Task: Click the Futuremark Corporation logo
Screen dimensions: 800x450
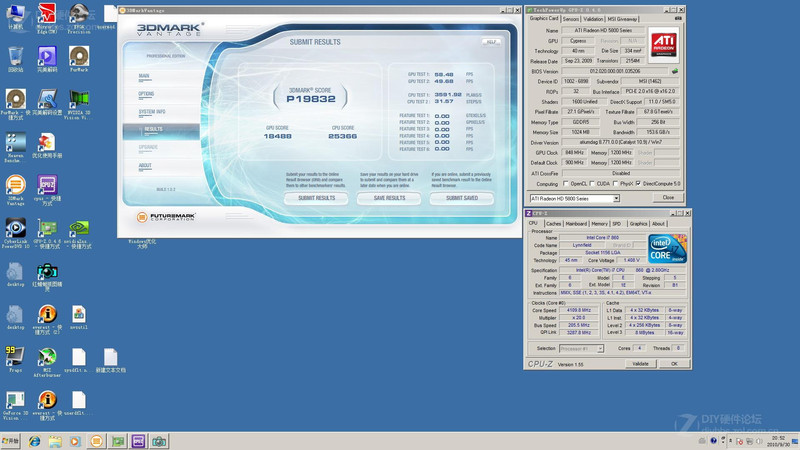Action: [166, 217]
